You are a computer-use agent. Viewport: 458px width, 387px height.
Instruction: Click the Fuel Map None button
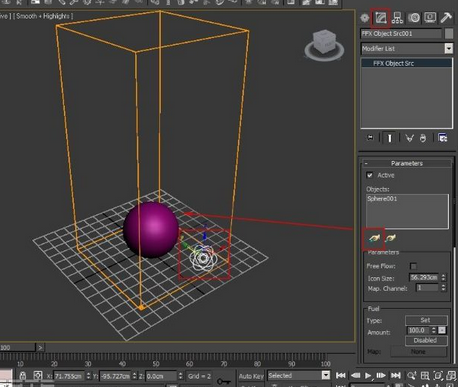tap(419, 352)
